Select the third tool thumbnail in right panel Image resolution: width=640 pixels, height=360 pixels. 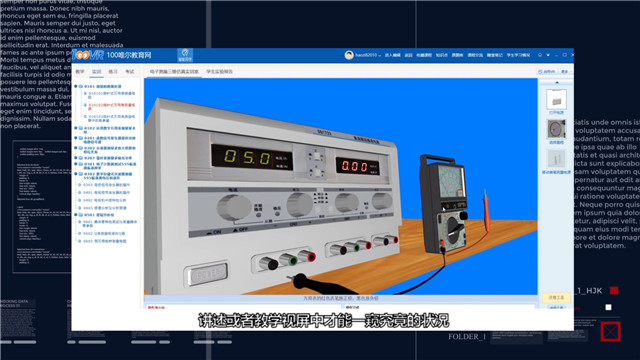tap(556, 159)
